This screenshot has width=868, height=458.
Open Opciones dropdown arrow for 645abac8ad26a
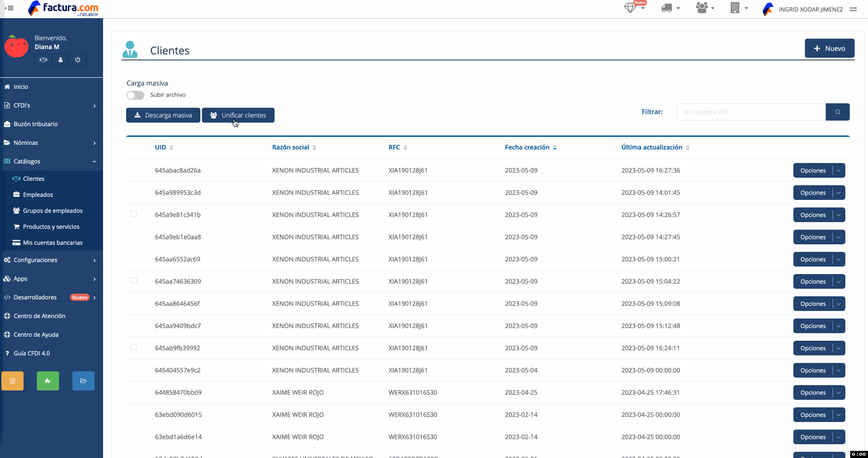(839, 171)
